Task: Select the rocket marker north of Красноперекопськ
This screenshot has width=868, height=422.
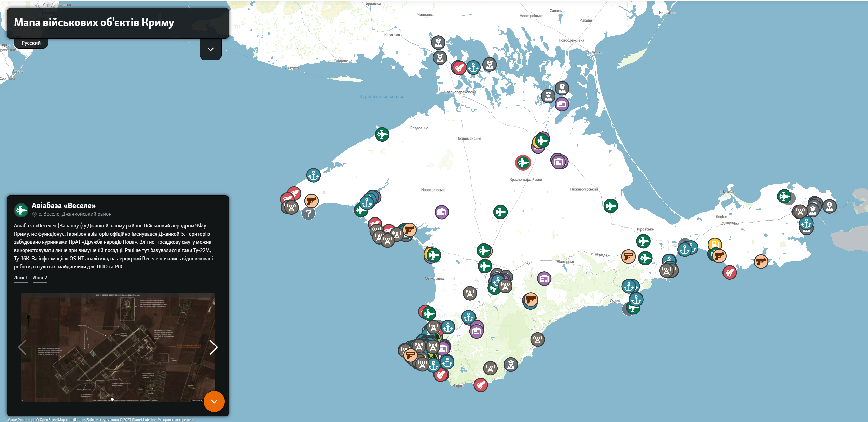Action: (x=459, y=68)
